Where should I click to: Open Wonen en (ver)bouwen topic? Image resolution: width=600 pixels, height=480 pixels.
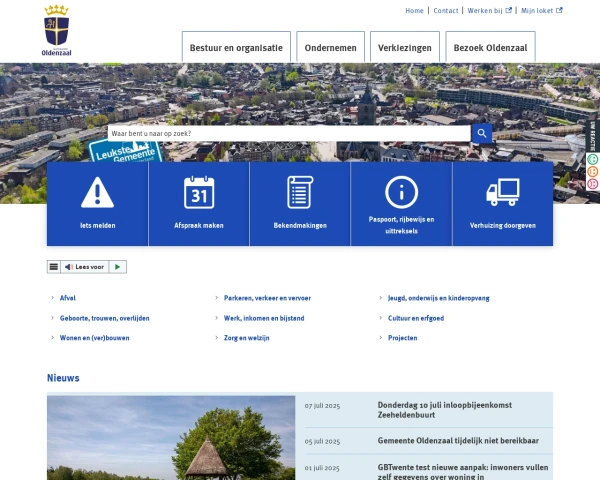coord(95,338)
